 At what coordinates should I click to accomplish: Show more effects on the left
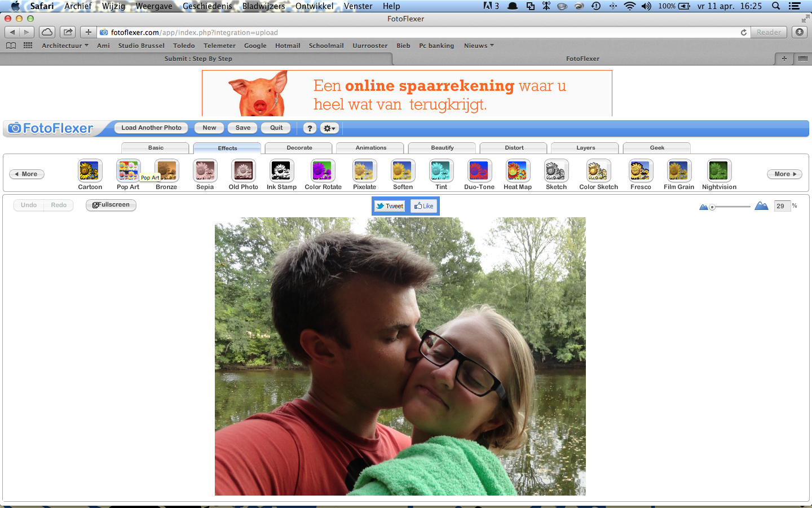point(27,174)
